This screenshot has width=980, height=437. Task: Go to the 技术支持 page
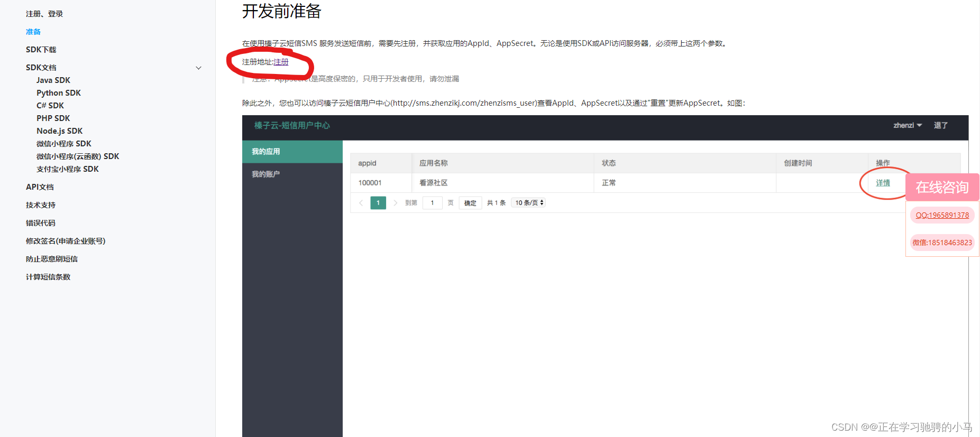41,205
